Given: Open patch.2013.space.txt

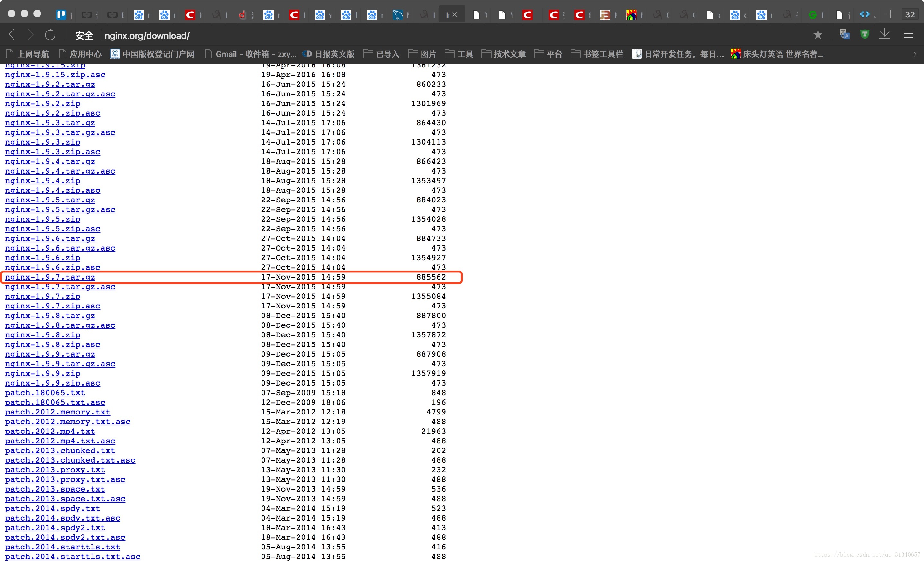Looking at the screenshot, I should point(55,489).
